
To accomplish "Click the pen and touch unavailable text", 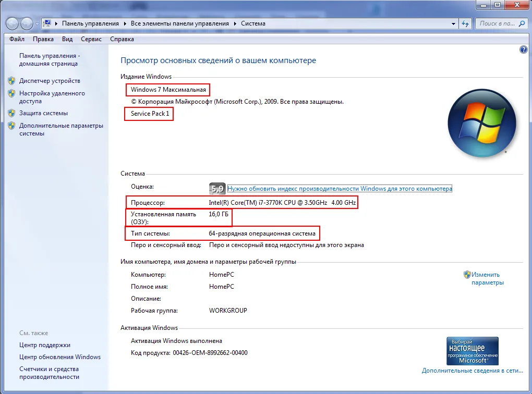I will coord(286,245).
